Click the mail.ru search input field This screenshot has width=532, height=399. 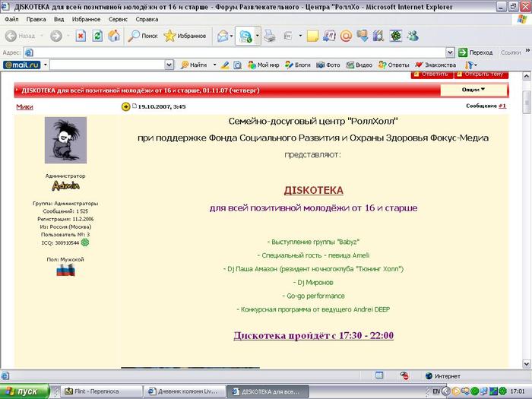[107, 65]
